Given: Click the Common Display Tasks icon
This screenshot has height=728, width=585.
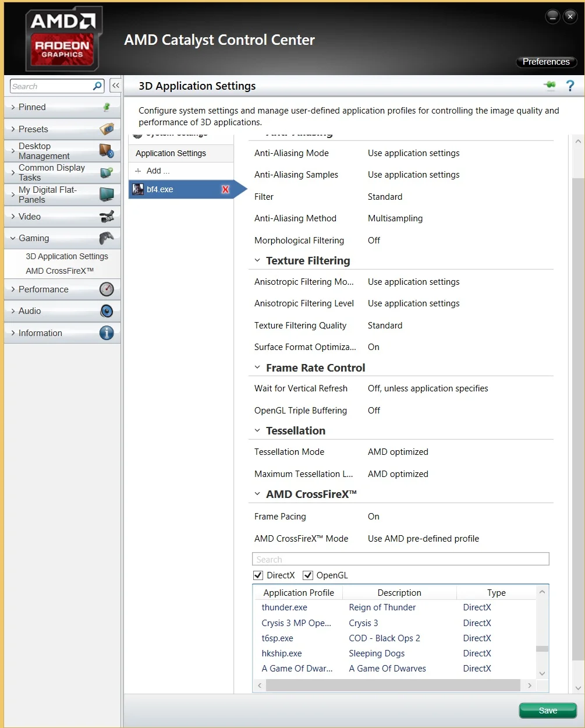Looking at the screenshot, I should 107,172.
